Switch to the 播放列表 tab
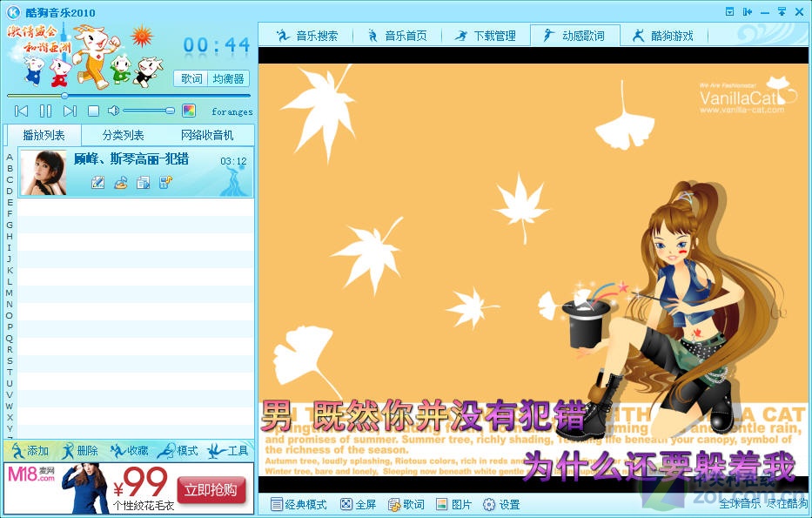This screenshot has width=812, height=518. [x=44, y=135]
